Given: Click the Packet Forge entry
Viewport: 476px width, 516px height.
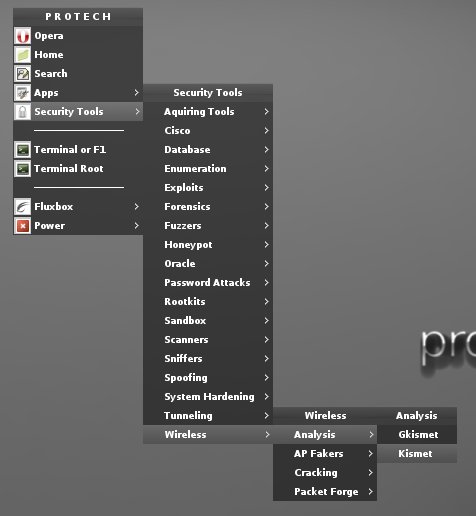Looking at the screenshot, I should click(325, 492).
